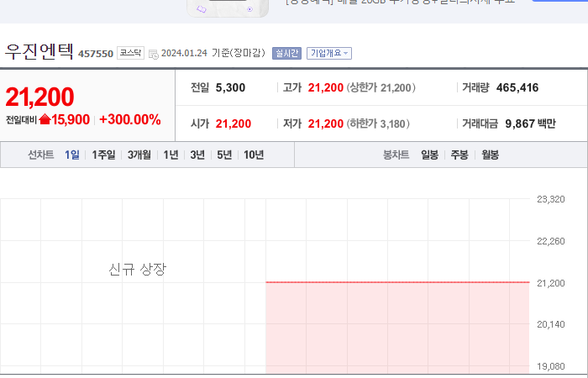This screenshot has width=588, height=378.
Task: Select the 1년 chart range
Action: (171, 155)
